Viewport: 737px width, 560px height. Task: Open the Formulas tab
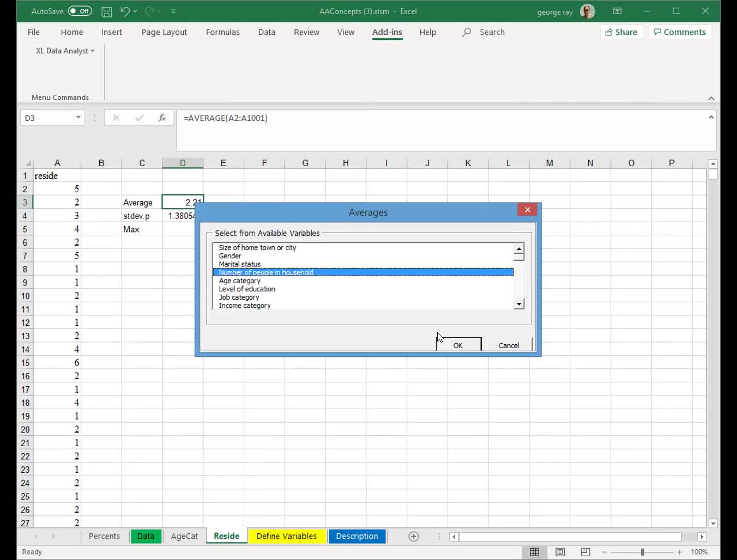(x=222, y=32)
